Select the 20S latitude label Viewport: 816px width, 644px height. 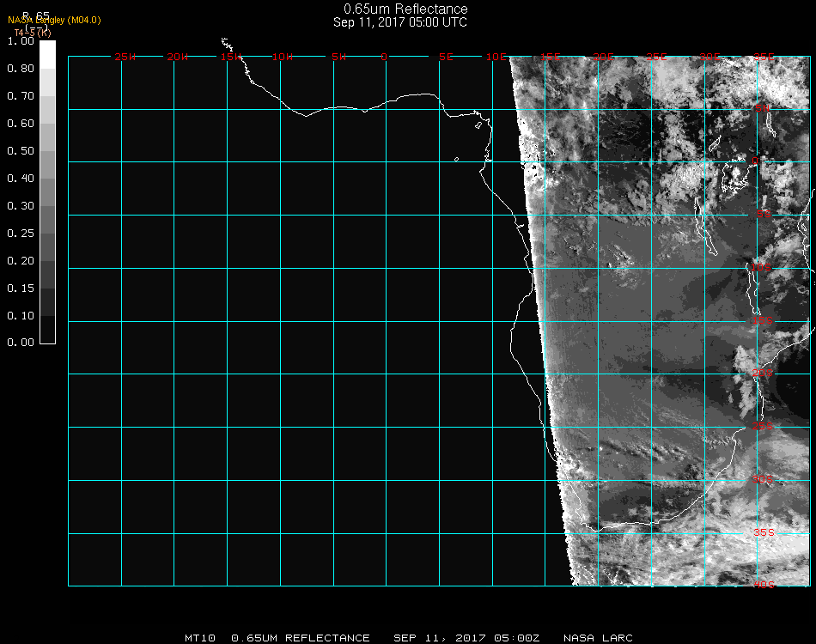coord(763,373)
